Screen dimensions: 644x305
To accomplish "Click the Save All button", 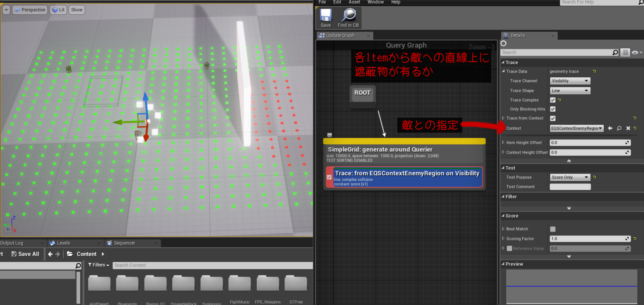I will pos(25,254).
